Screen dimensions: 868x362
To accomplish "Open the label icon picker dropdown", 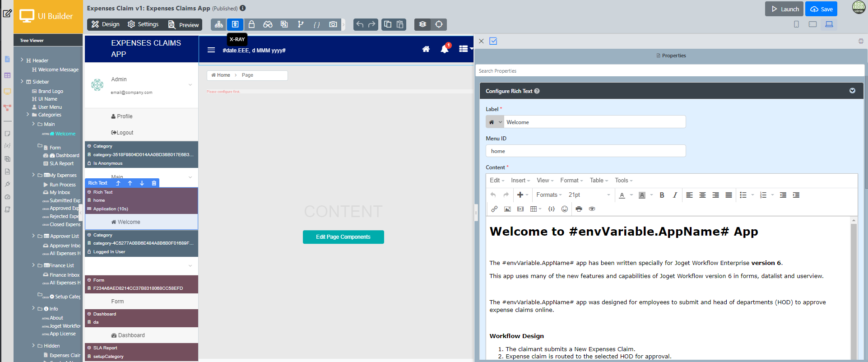I will point(495,122).
